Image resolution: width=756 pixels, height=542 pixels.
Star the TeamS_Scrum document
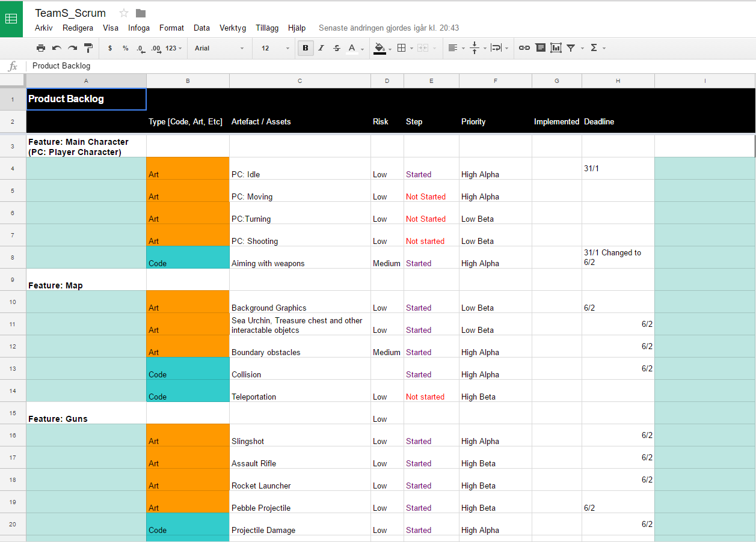[124, 13]
